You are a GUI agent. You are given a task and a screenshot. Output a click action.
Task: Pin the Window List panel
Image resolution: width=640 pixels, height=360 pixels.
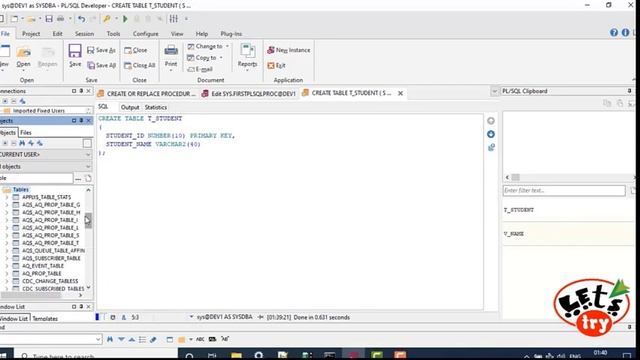tap(81, 307)
